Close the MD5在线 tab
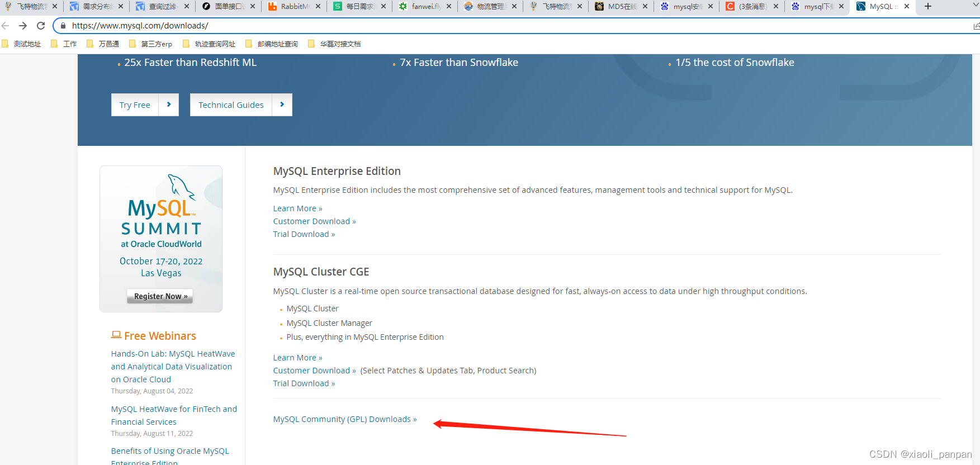 tap(645, 6)
